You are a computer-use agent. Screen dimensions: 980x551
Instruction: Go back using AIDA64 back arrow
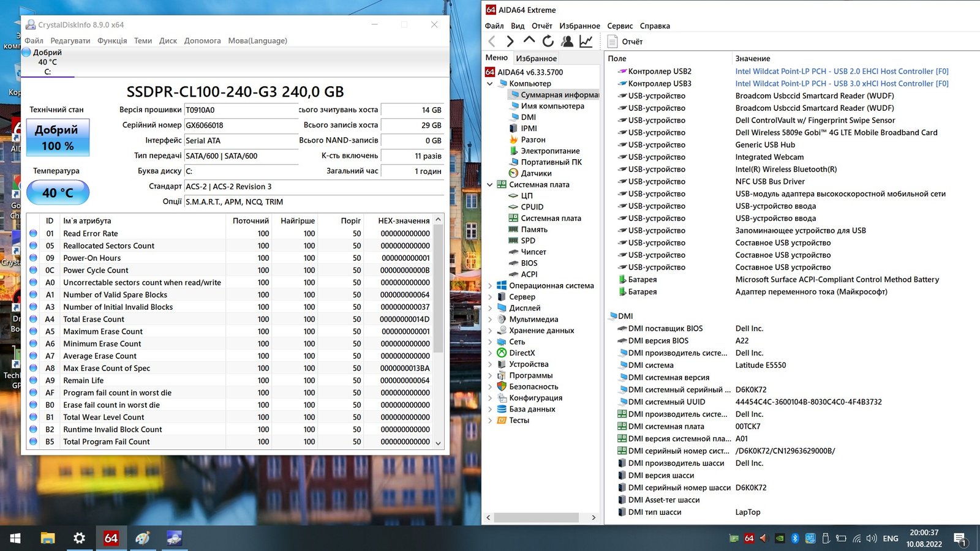[492, 41]
